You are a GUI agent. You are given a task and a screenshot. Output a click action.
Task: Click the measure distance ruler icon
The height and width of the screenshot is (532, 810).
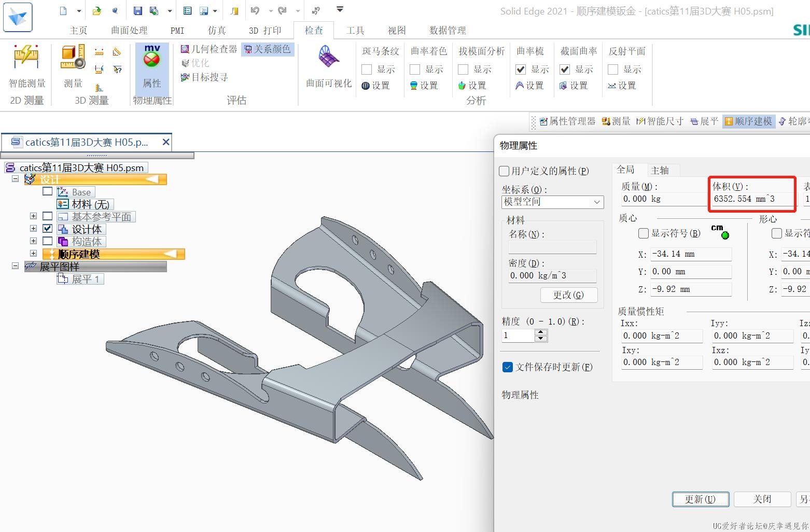click(99, 52)
